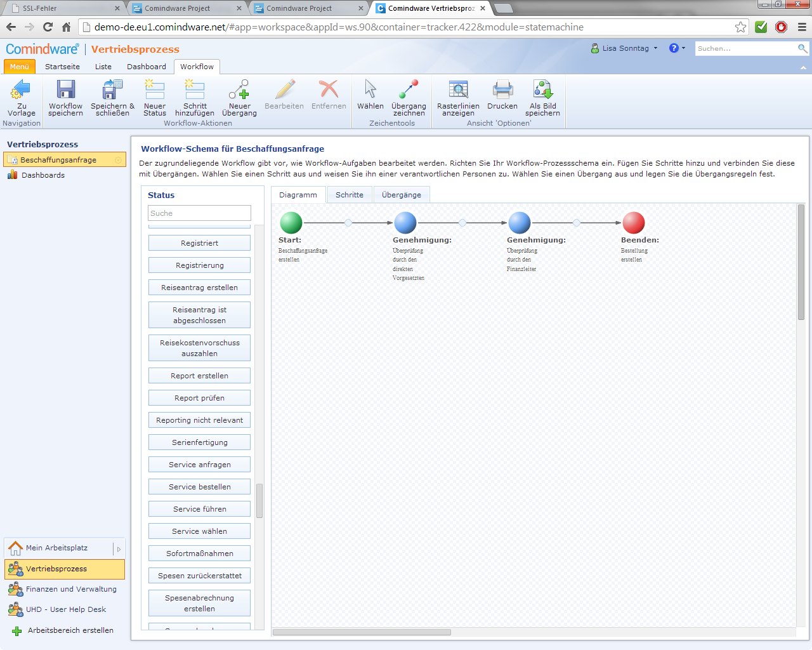Click the diagram horizontal scrollbar
The height and width of the screenshot is (650, 812).
362,632
